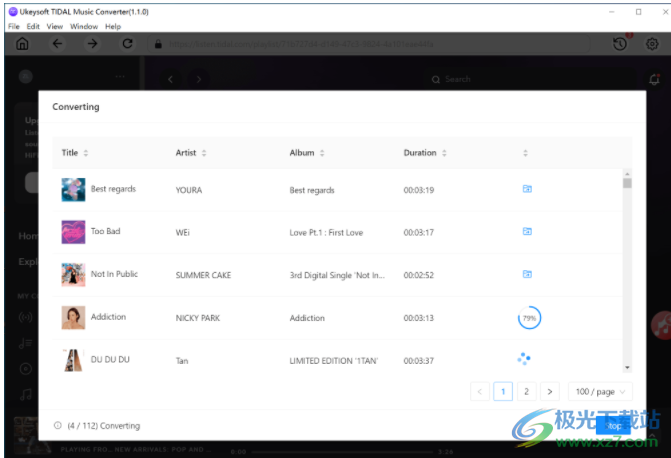Open output folder for Too Bad
The width and height of the screenshot is (671, 458).
coord(527,231)
